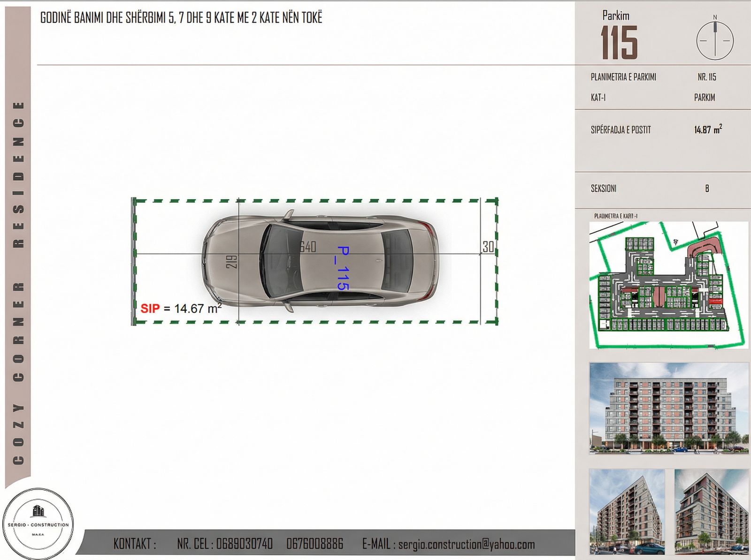Screen dimensions: 751x560
Task: Click phone number 0676008886
Action: coord(314,544)
